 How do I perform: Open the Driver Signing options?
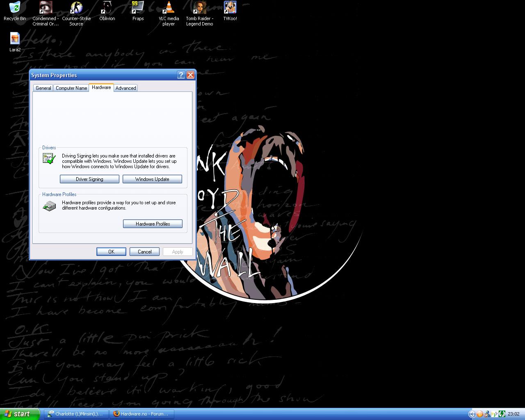[89, 179]
